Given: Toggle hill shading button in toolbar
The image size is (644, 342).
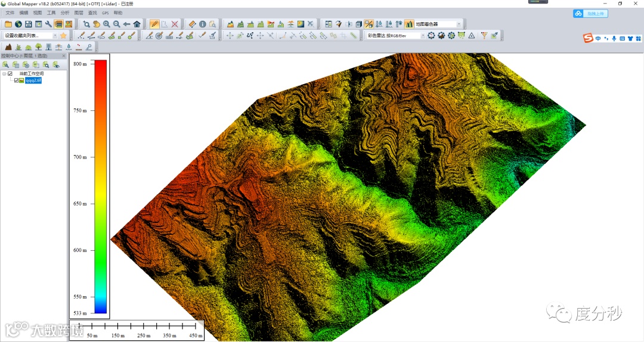Looking at the screenshot, I should [409, 24].
